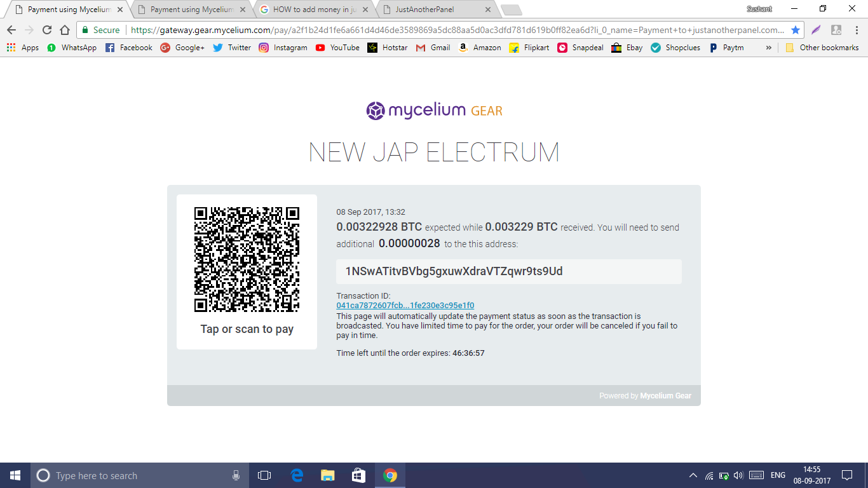
Task: View site info via the Secure padlock
Action: (100, 30)
